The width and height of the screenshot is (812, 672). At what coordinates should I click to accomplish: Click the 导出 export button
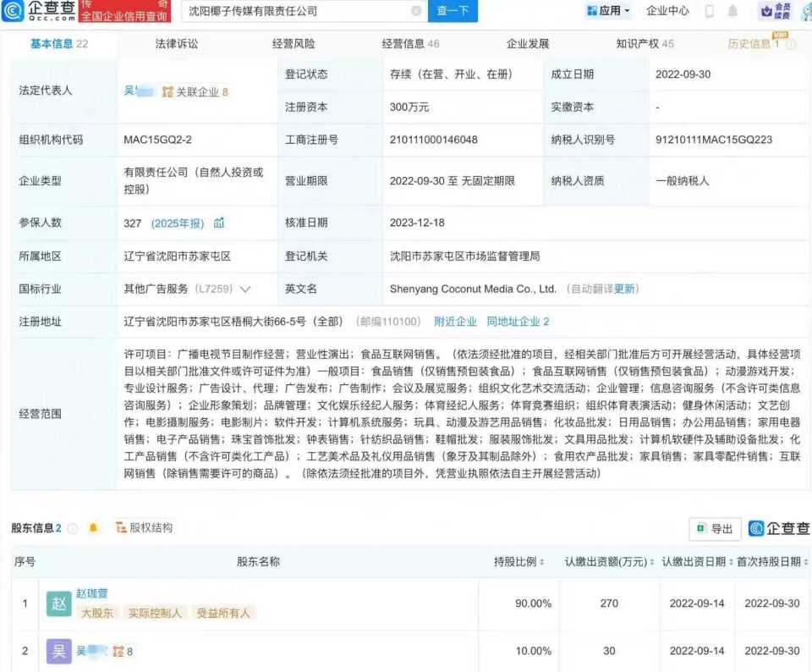[x=716, y=528]
